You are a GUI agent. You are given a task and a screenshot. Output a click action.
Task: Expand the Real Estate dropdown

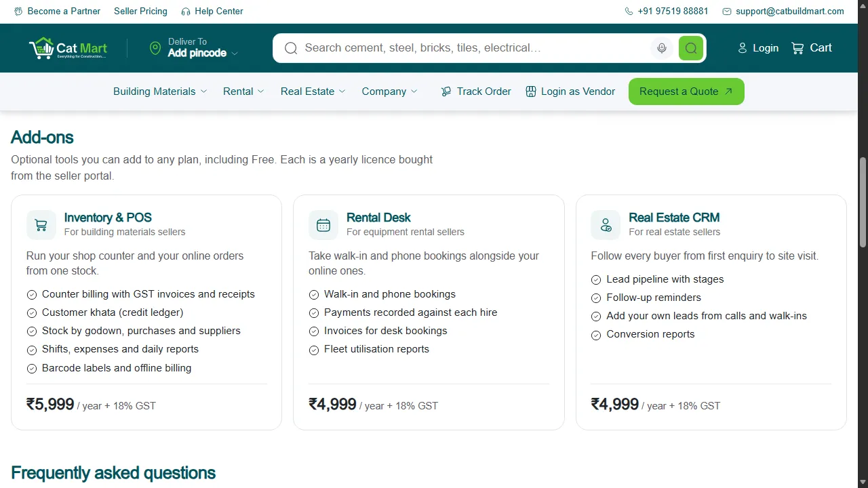coord(313,91)
